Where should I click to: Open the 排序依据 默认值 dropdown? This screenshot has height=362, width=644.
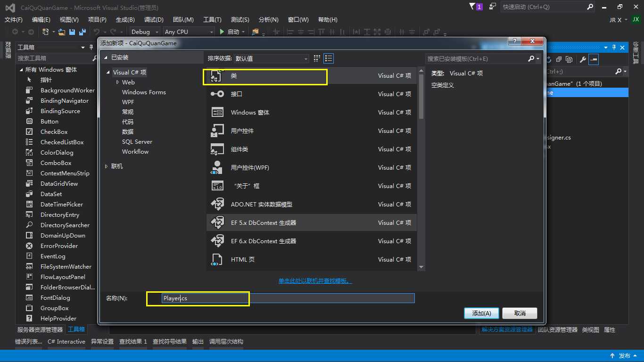click(x=272, y=58)
